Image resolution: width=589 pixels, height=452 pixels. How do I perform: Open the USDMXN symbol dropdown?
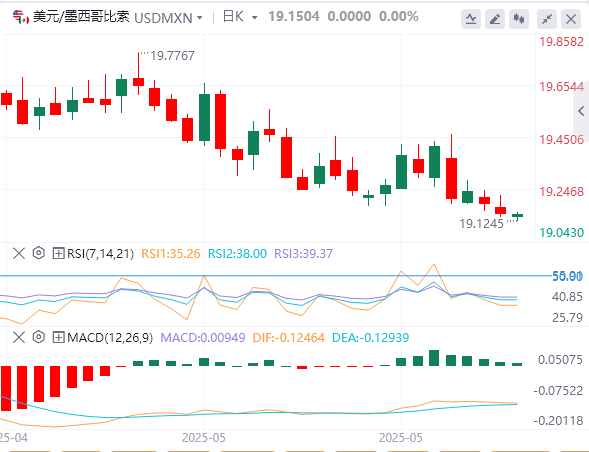(168, 18)
